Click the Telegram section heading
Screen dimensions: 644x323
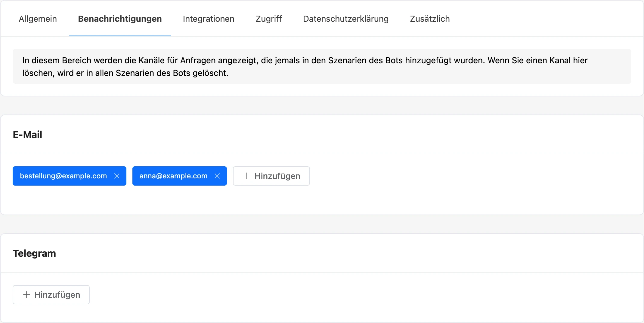click(34, 253)
